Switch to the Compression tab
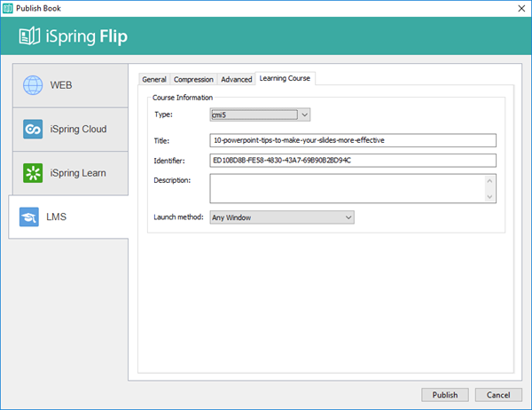 [x=193, y=79]
